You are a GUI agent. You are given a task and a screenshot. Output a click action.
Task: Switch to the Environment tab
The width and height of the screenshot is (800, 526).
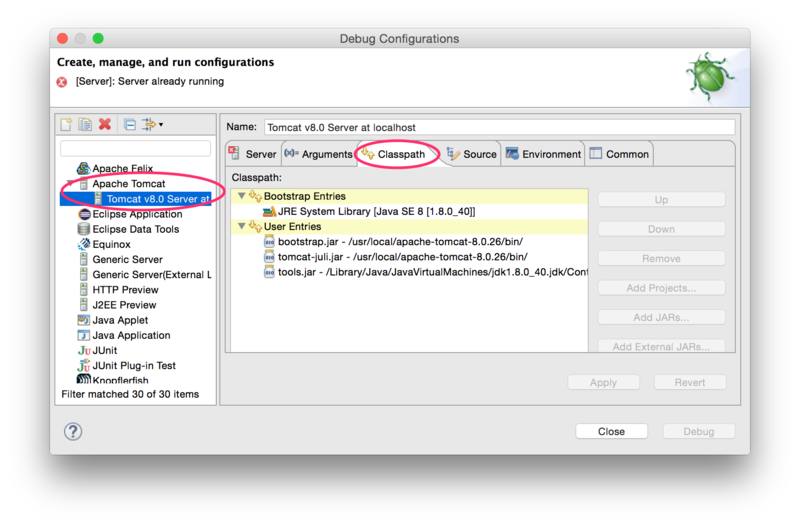click(x=543, y=154)
